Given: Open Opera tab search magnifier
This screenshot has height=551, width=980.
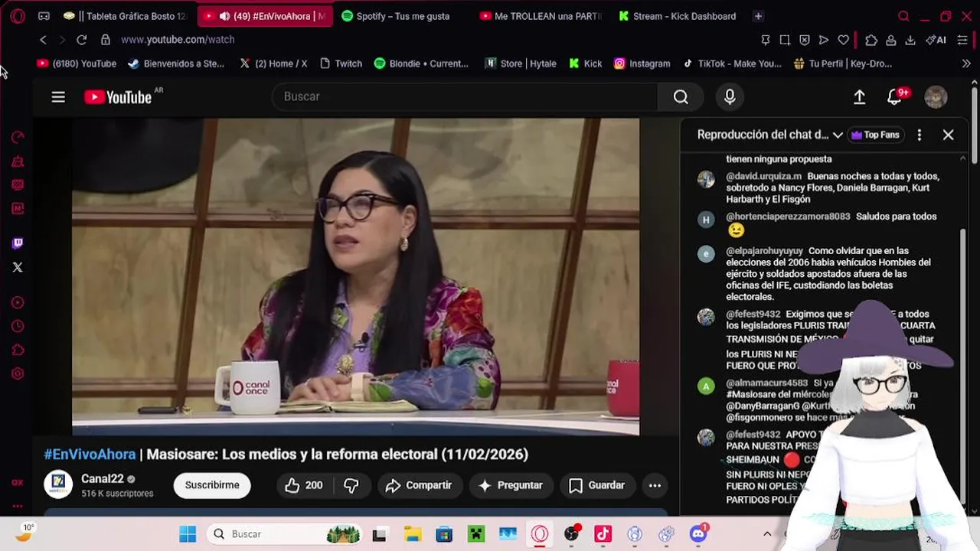Looking at the screenshot, I should pyautogui.click(x=903, y=16).
